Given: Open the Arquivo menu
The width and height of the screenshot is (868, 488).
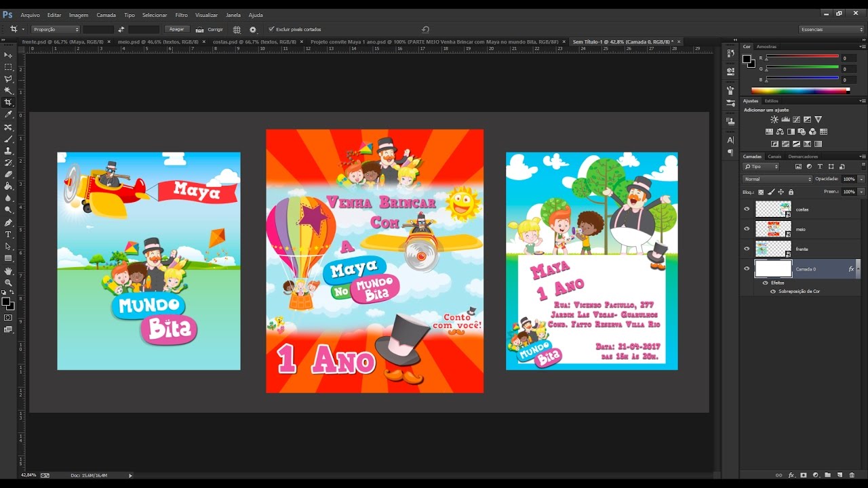Looking at the screenshot, I should [29, 15].
